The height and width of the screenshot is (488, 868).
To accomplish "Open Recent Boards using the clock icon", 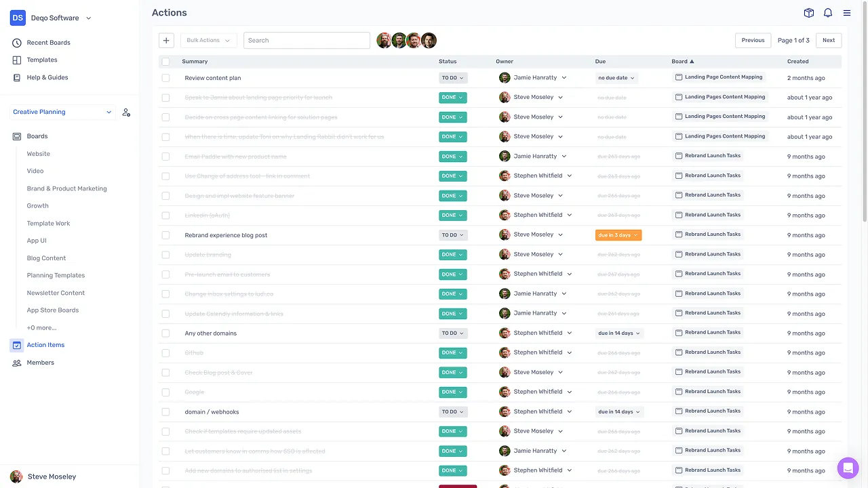I will pos(16,42).
